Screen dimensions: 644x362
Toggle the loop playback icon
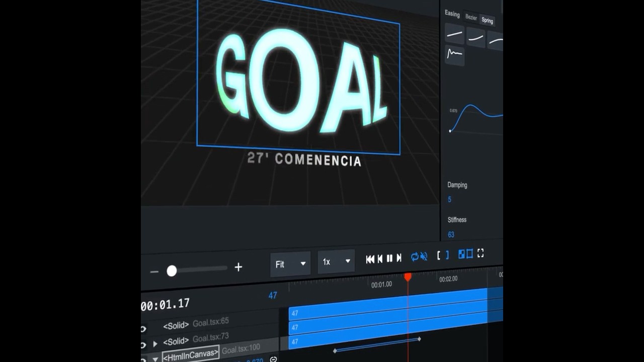click(415, 257)
